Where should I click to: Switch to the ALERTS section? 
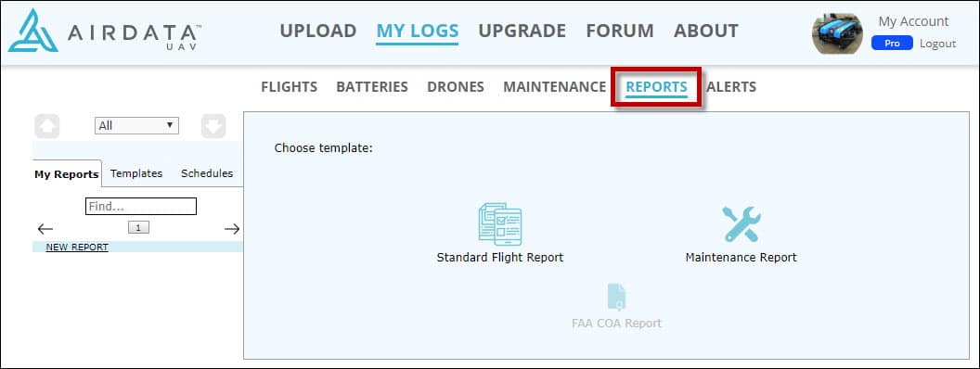(x=731, y=87)
